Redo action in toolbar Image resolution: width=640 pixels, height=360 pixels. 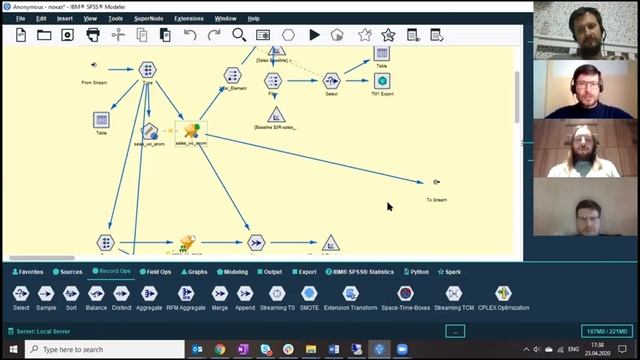[x=214, y=35]
